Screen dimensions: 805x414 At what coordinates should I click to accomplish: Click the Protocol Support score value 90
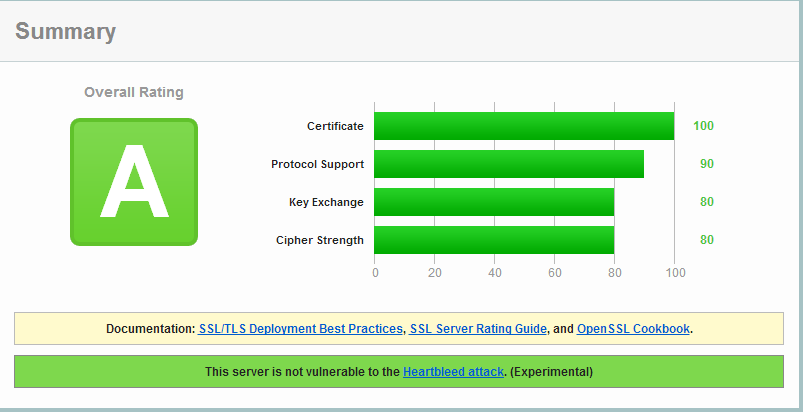706,164
